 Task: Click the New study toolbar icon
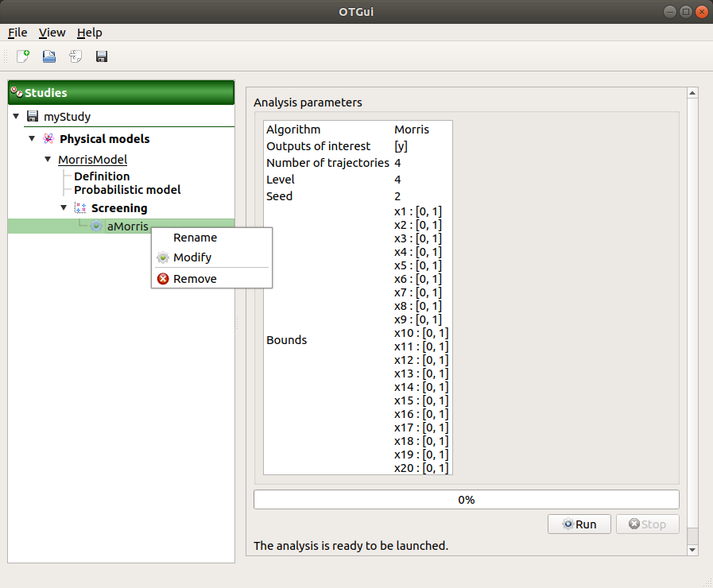[23, 56]
